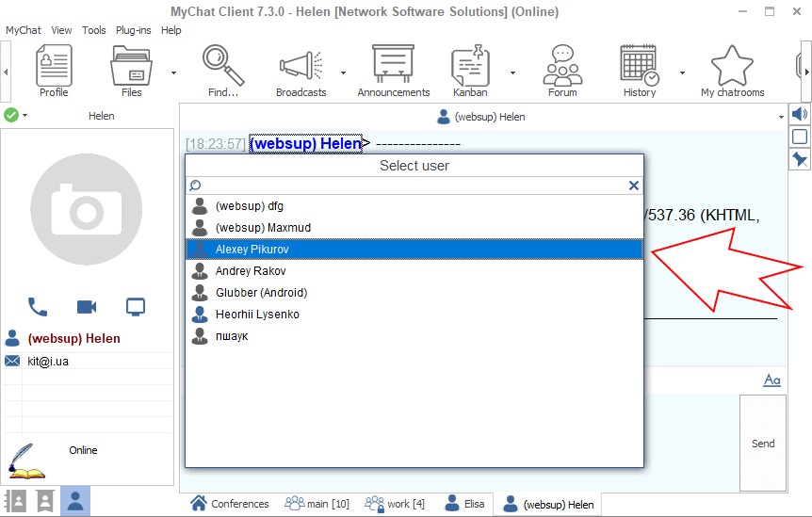The height and width of the screenshot is (517, 812).
Task: Start a video call with camera icon
Action: [87, 307]
